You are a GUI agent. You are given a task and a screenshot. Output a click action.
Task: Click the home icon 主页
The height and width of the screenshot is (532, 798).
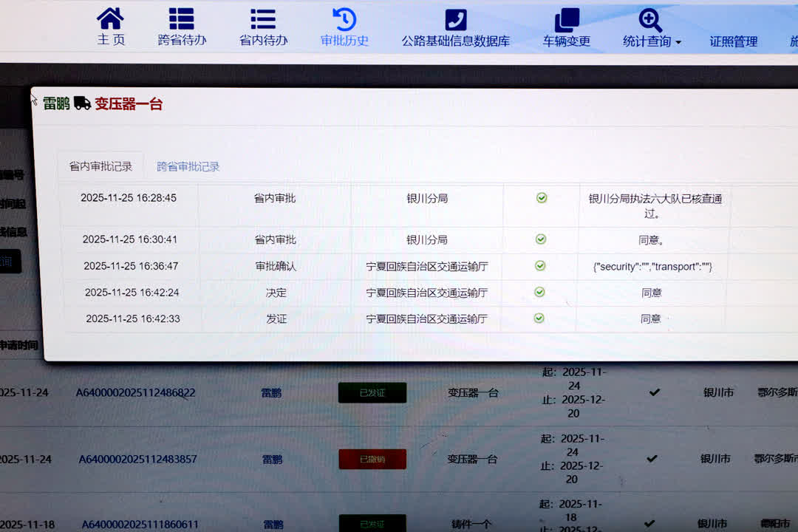click(x=111, y=19)
